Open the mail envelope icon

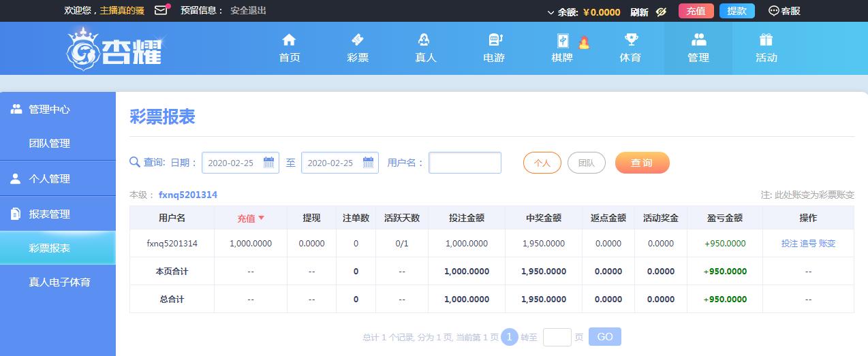click(161, 10)
